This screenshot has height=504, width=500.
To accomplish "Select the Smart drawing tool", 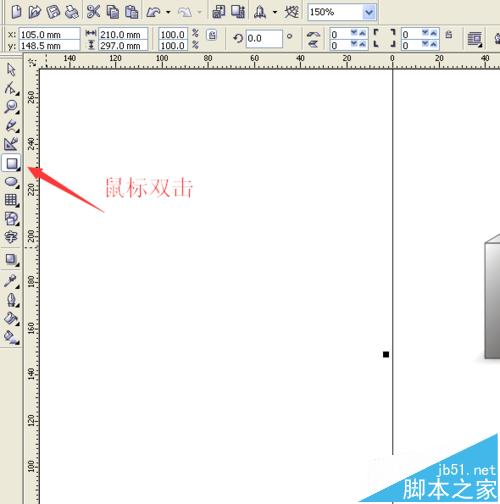I will [x=11, y=144].
